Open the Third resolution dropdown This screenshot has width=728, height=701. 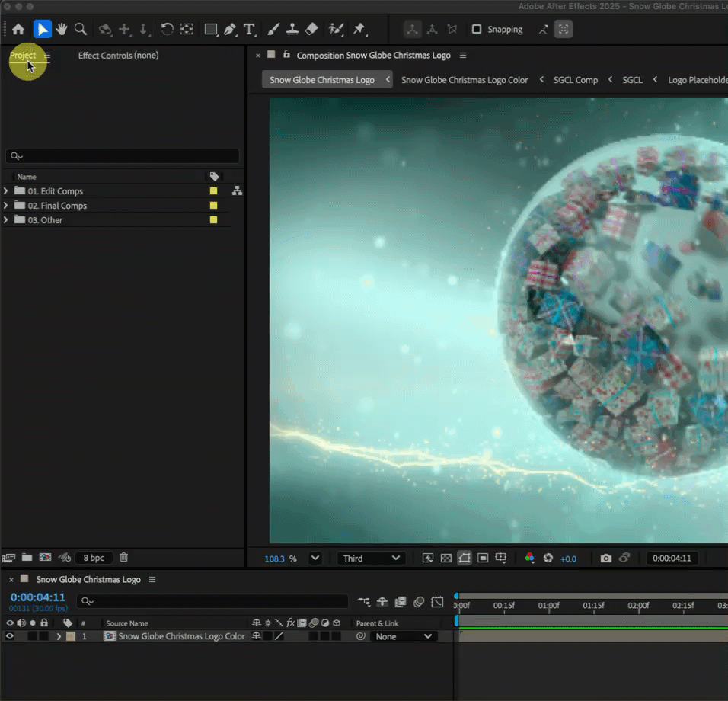(x=372, y=559)
